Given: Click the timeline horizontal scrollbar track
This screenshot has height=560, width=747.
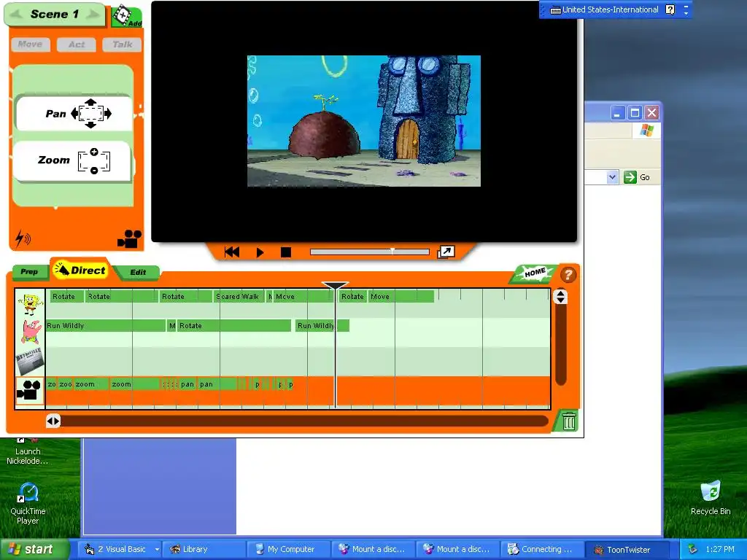Looking at the screenshot, I should tap(305, 421).
